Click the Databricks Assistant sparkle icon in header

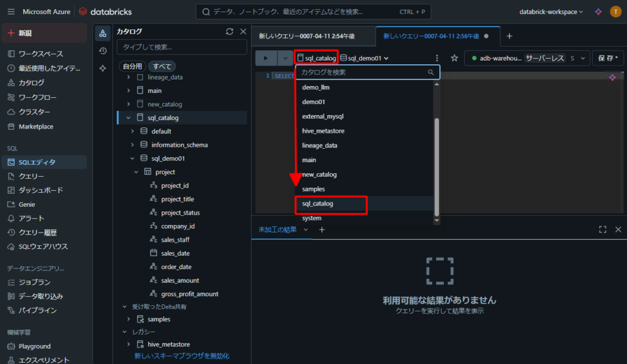click(x=598, y=12)
